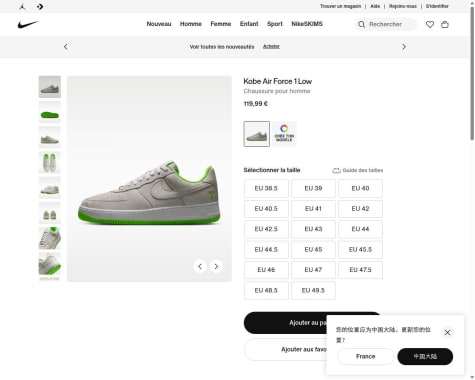
Task: View close-up laces detail thumbnail
Action: pyautogui.click(x=50, y=238)
